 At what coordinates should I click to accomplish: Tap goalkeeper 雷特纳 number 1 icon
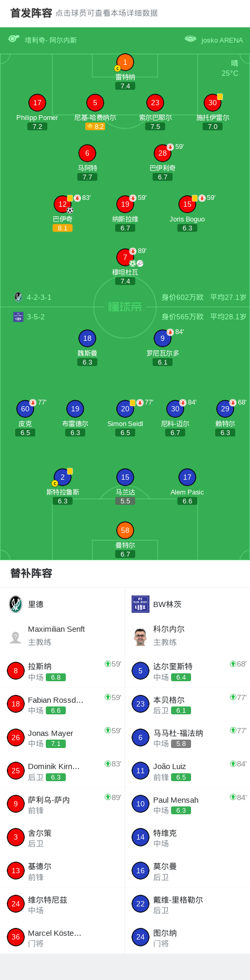coord(125,62)
